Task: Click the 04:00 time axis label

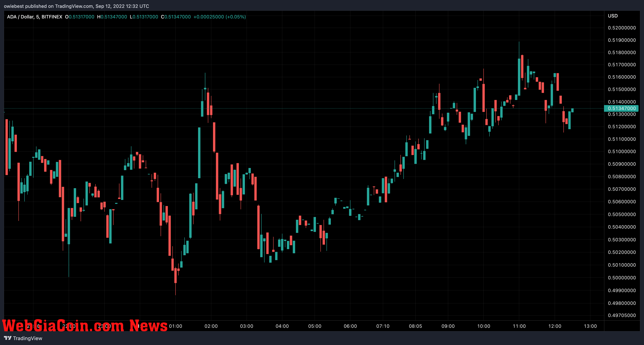Action: pos(282,326)
